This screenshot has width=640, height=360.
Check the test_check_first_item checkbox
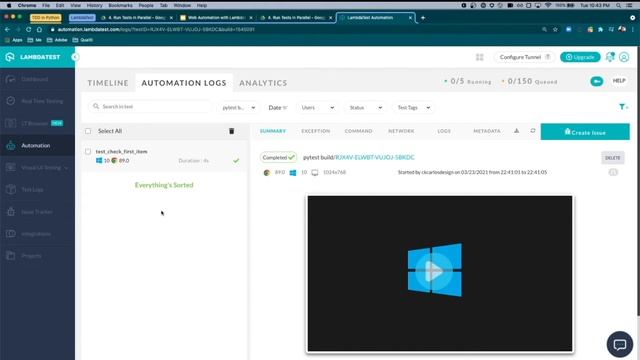88,151
